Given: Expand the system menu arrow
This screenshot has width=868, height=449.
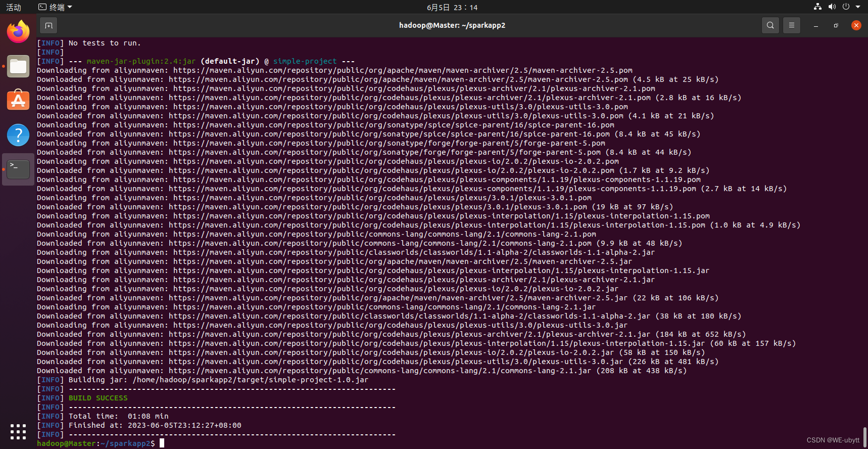Looking at the screenshot, I should 858,7.
